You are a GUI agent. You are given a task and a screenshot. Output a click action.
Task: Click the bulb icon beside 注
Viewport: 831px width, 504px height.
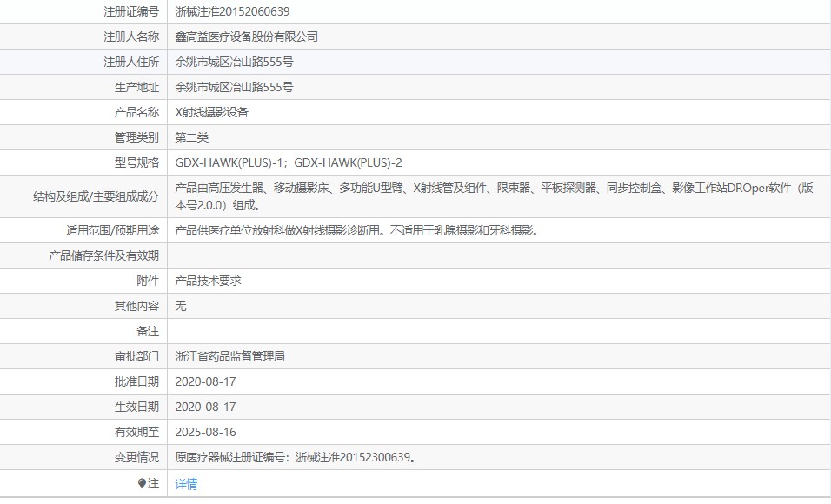point(142,483)
